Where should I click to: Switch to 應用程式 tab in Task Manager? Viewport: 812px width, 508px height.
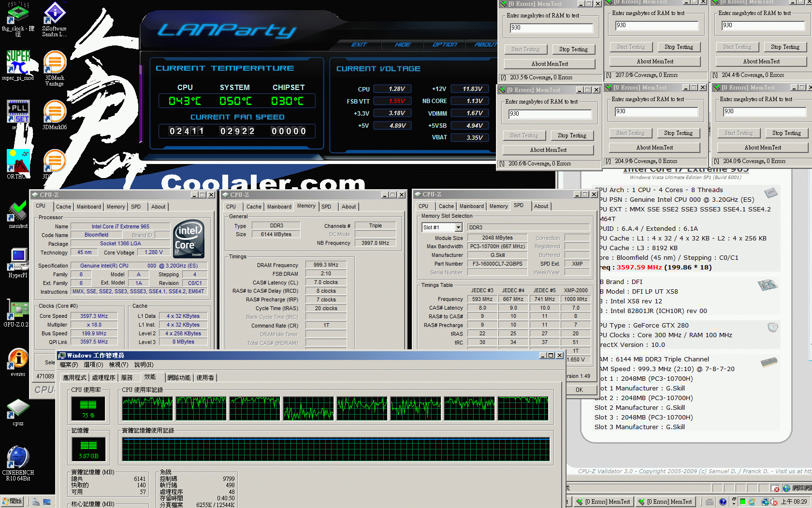coord(75,378)
